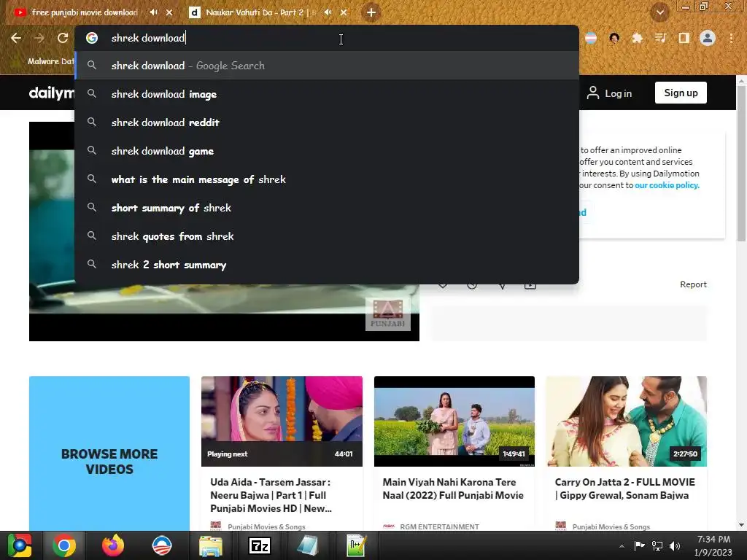Mute the Naukar Vahuti Da tab audio
Screen dimensions: 747x560
point(328,12)
